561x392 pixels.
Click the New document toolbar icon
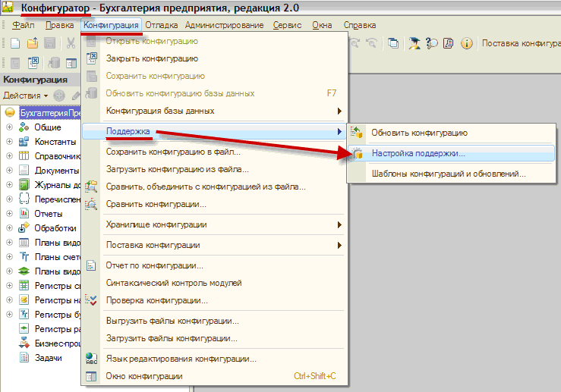14,43
